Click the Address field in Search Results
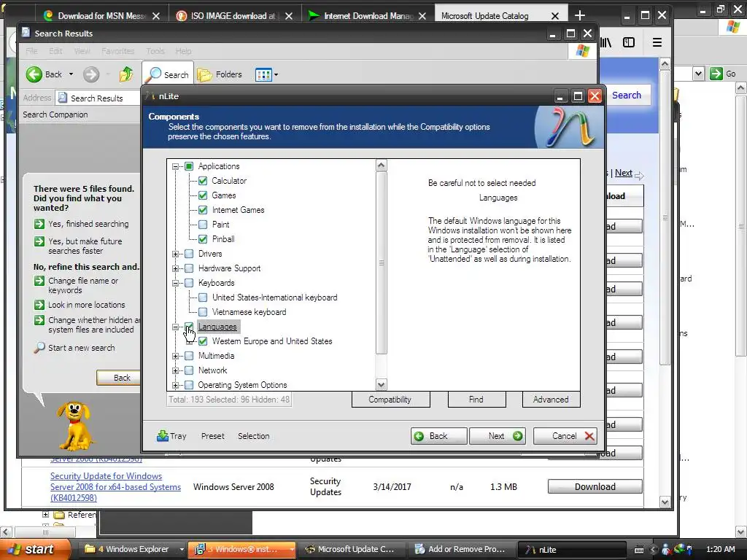Image resolution: width=747 pixels, height=560 pixels. [x=98, y=98]
